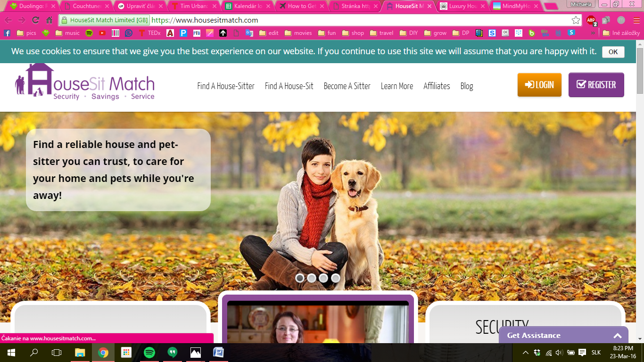Open the Adblock Plus extension icon
The height and width of the screenshot is (362, 644).
(x=591, y=20)
